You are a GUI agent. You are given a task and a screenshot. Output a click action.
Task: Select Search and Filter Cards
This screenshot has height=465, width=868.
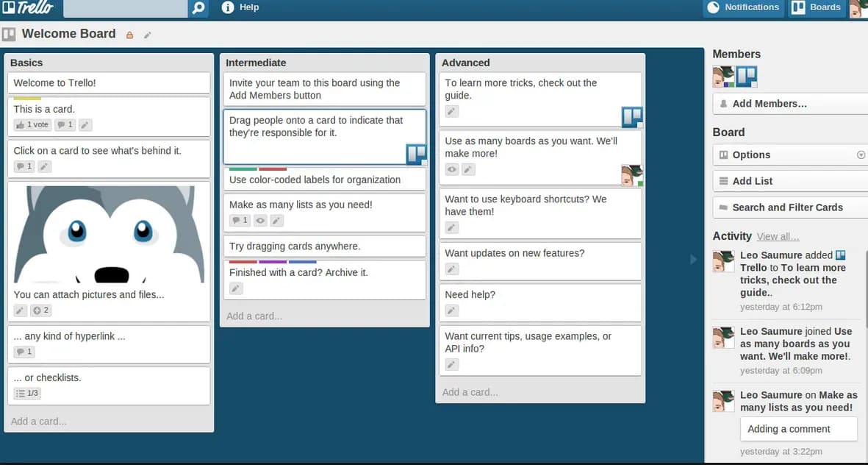[x=787, y=207]
